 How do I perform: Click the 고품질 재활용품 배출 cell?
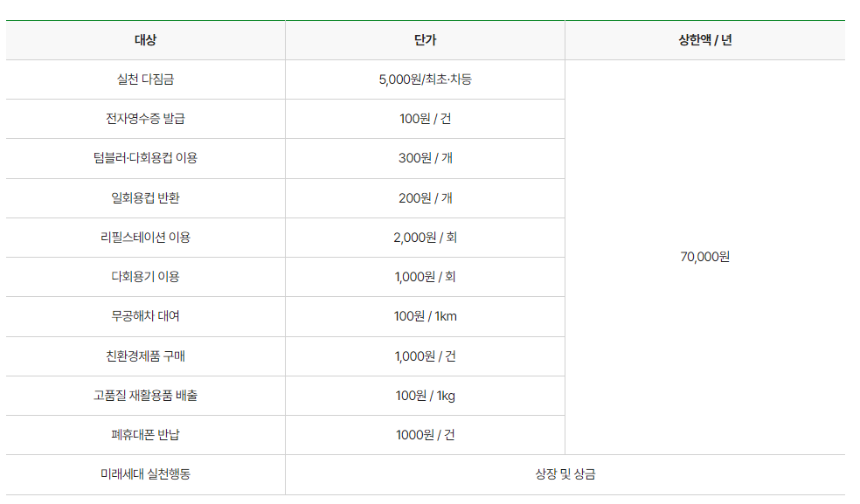pyautogui.click(x=145, y=396)
